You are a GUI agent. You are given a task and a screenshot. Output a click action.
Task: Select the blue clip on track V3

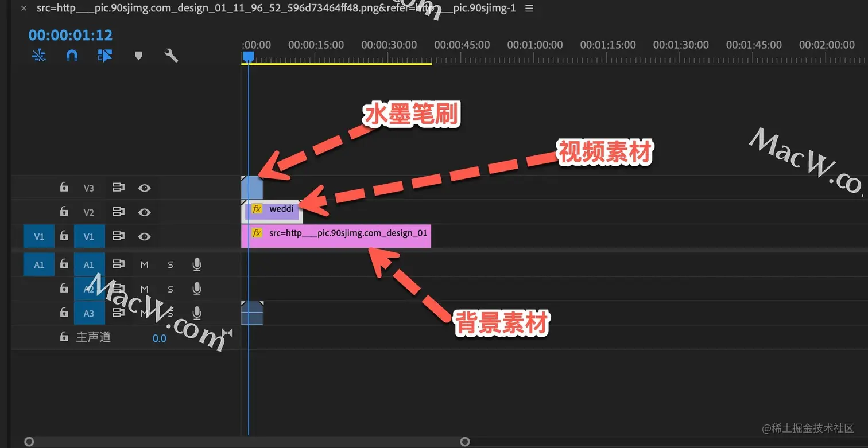tap(252, 188)
